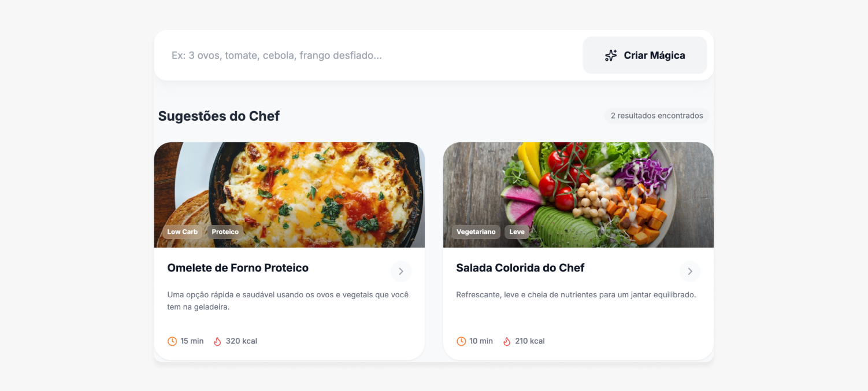This screenshot has width=868, height=391.
Task: Toggle the Vegetariano badge on the salad card
Action: pos(476,231)
